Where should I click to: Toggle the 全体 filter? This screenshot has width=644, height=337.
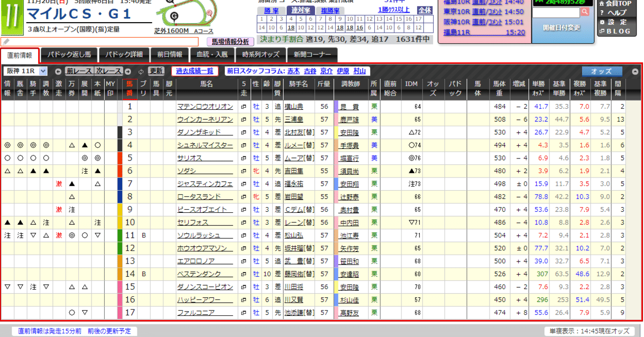[x=426, y=10]
